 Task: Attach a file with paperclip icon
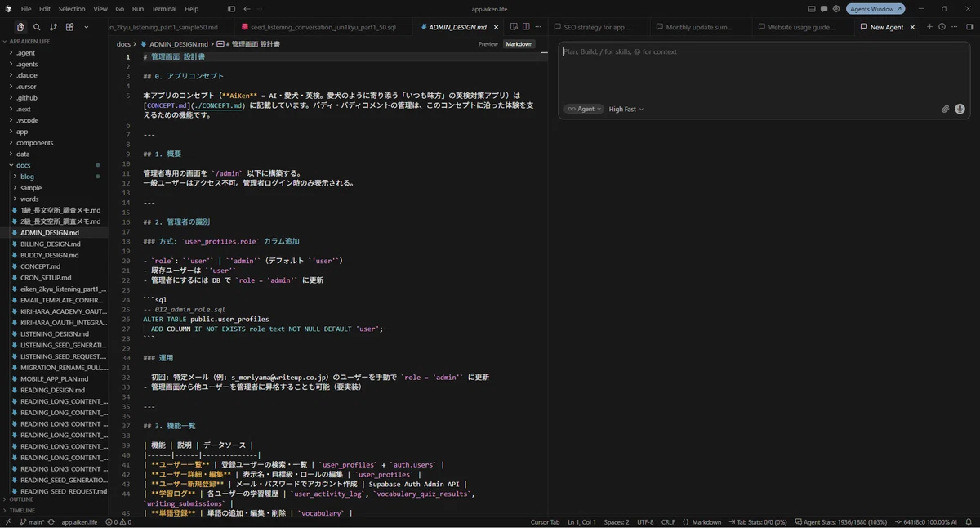[946, 109]
